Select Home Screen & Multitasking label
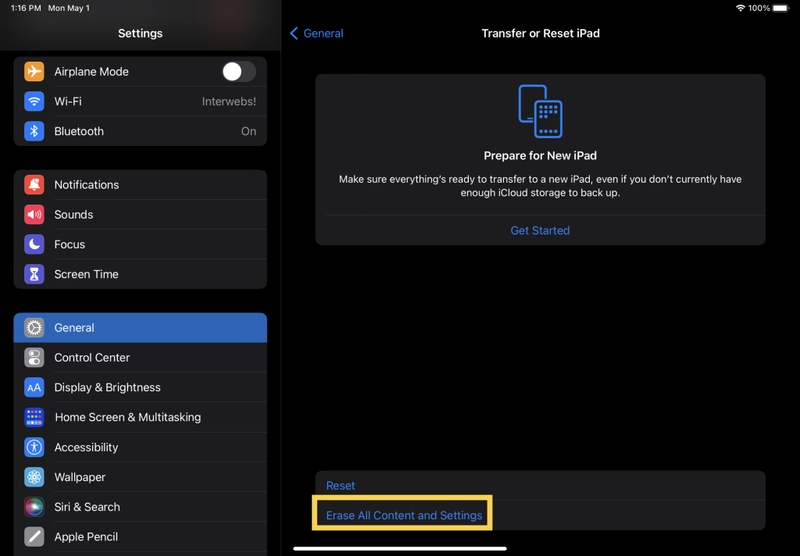Image resolution: width=800 pixels, height=556 pixels. 128,417
